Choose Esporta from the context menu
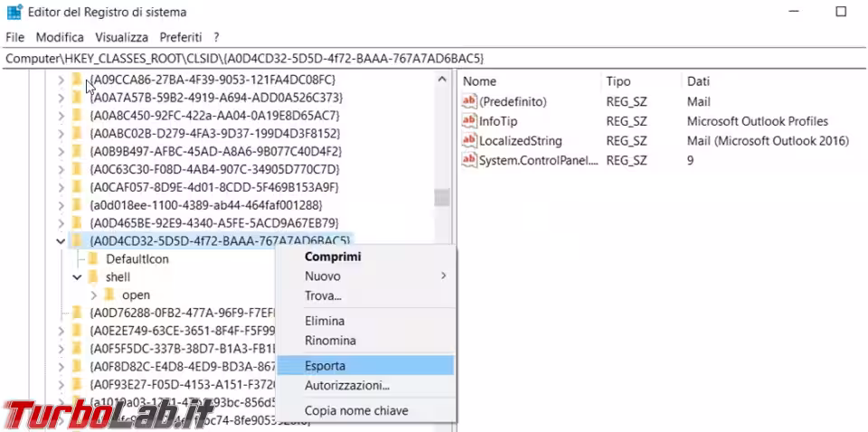The image size is (868, 432). click(x=325, y=365)
